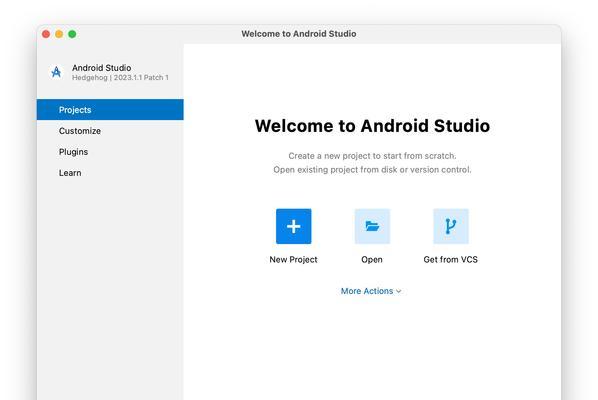598x400 pixels.
Task: Go to the Learn section
Action: [x=70, y=173]
